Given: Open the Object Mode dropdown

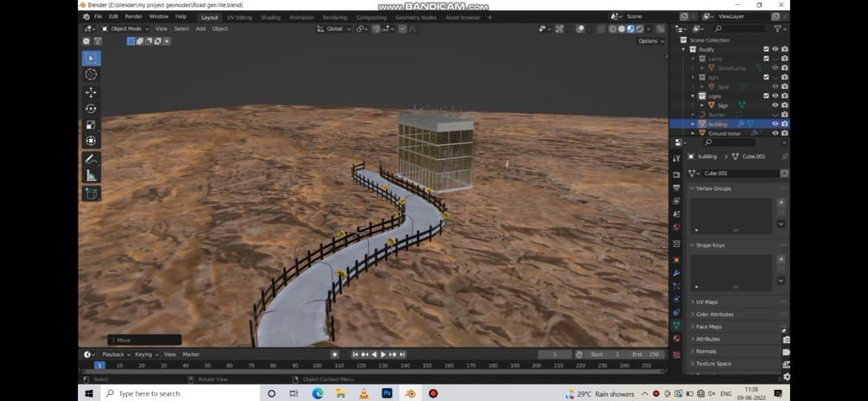Looking at the screenshot, I should pos(125,29).
